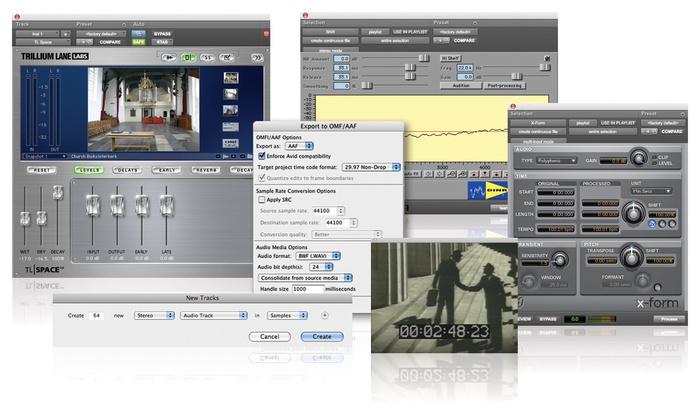Click the Create button in New Tracks

click(x=322, y=336)
